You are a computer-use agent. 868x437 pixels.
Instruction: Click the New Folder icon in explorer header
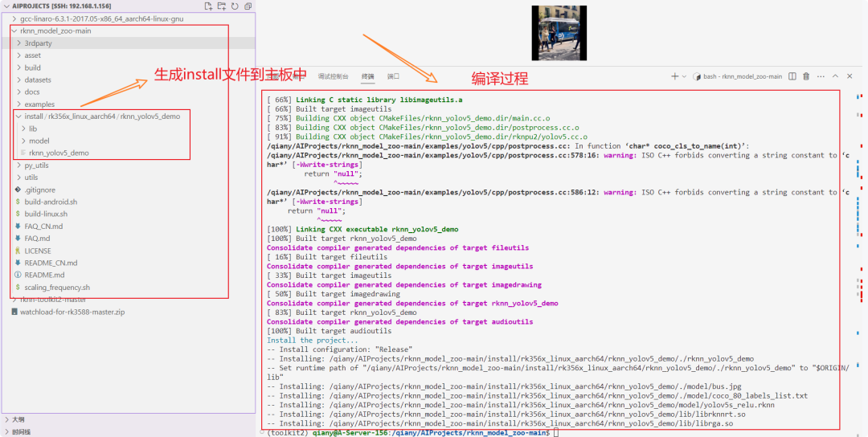(x=222, y=6)
